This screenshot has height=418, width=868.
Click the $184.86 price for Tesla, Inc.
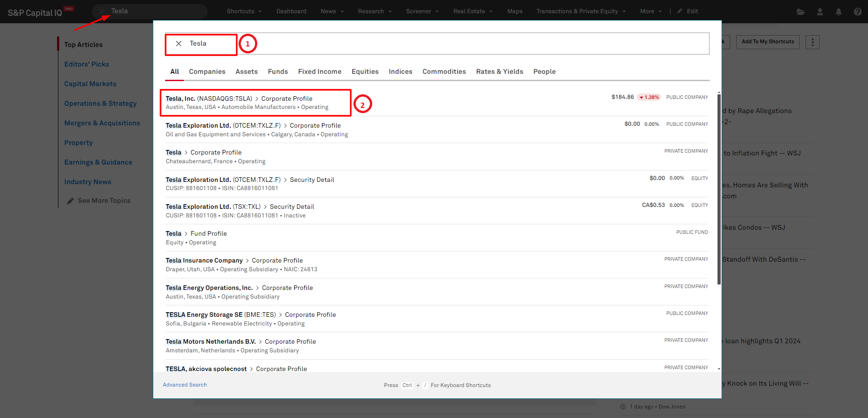(x=623, y=97)
